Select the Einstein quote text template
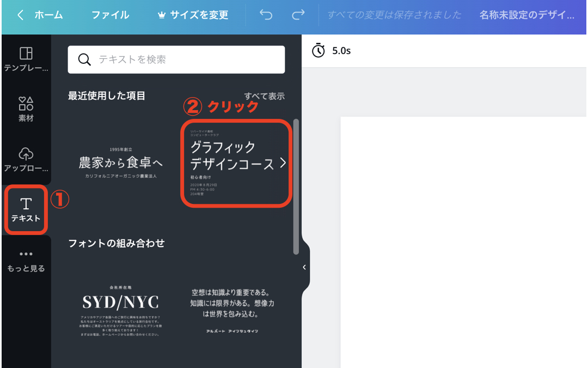 232,309
